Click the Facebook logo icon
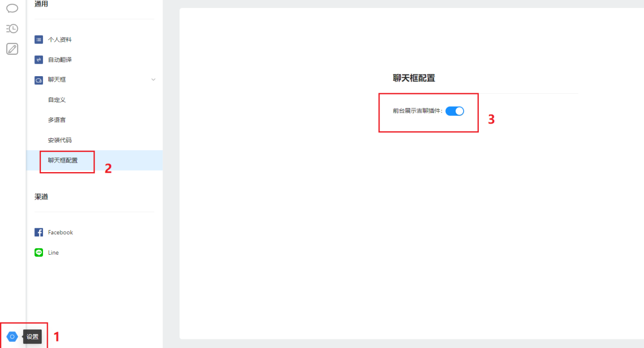 coord(39,232)
